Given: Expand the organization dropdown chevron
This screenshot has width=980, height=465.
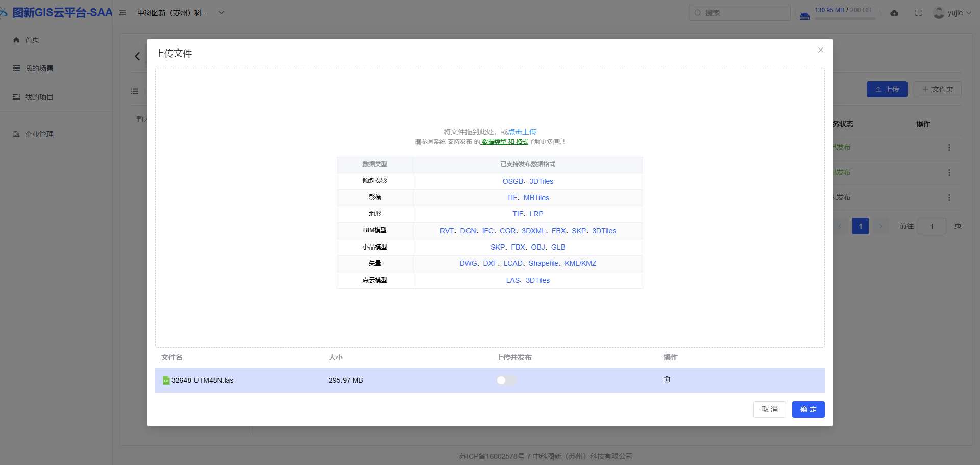Looking at the screenshot, I should [x=222, y=13].
